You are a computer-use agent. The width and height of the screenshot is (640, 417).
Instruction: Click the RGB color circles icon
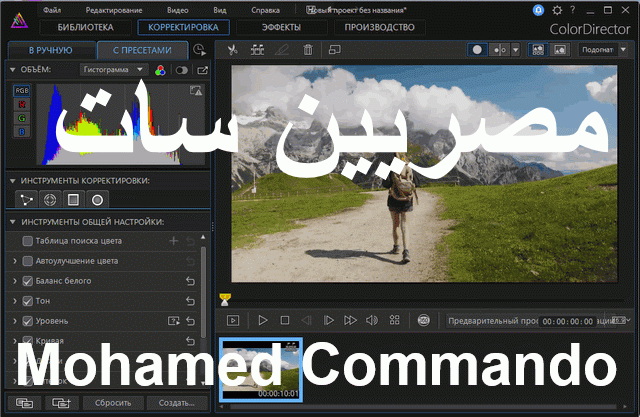tap(159, 70)
